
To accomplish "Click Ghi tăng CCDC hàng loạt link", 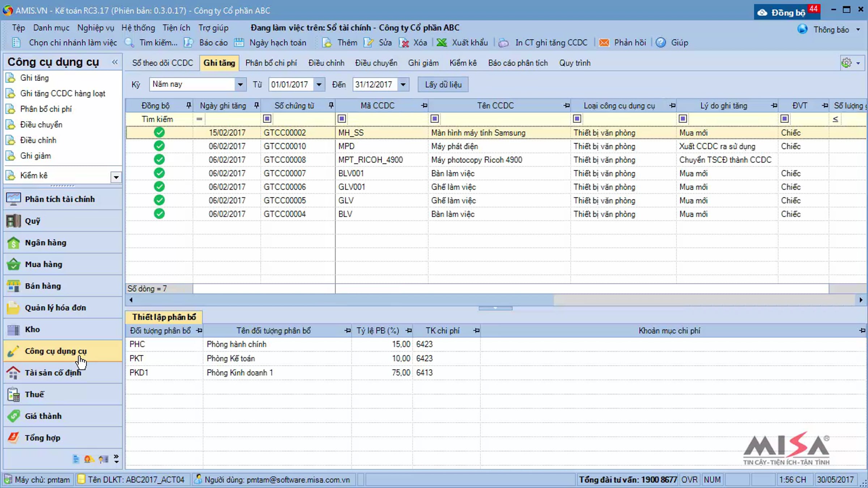I will 63,94.
